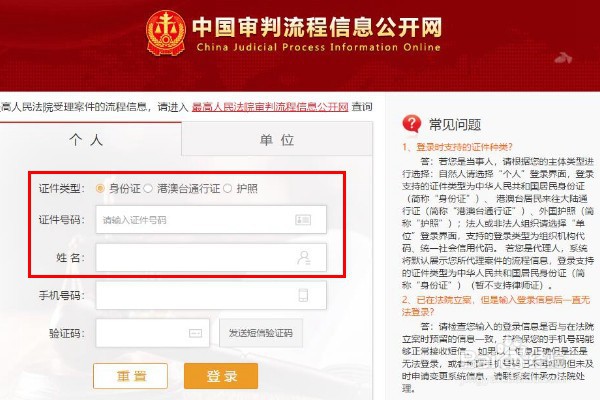Click the court emblem logo in the header

click(x=166, y=33)
